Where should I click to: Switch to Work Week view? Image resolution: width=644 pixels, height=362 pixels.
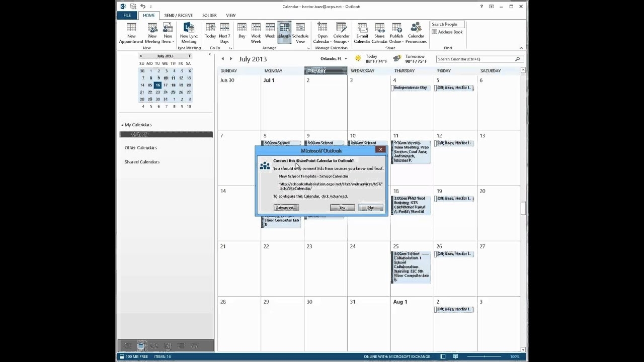(256, 33)
